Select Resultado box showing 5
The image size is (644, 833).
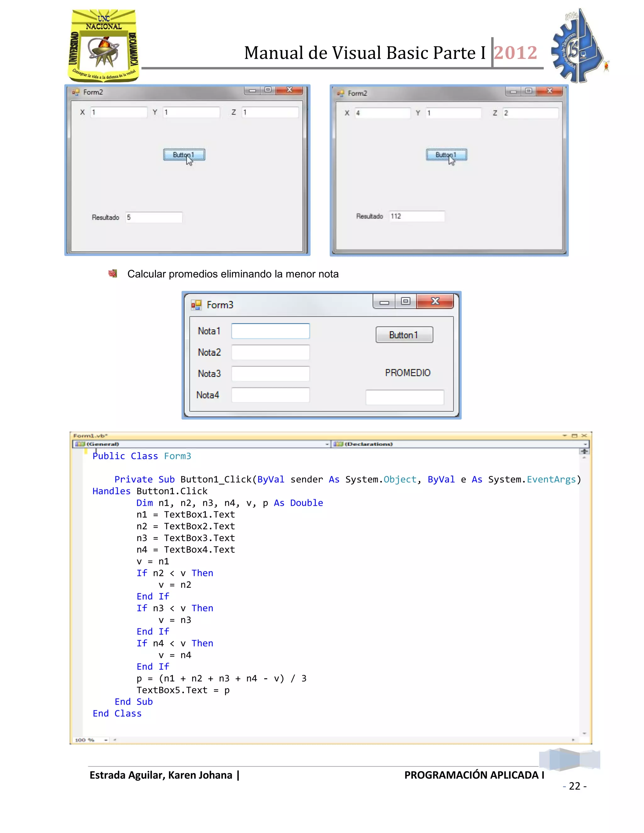(154, 218)
